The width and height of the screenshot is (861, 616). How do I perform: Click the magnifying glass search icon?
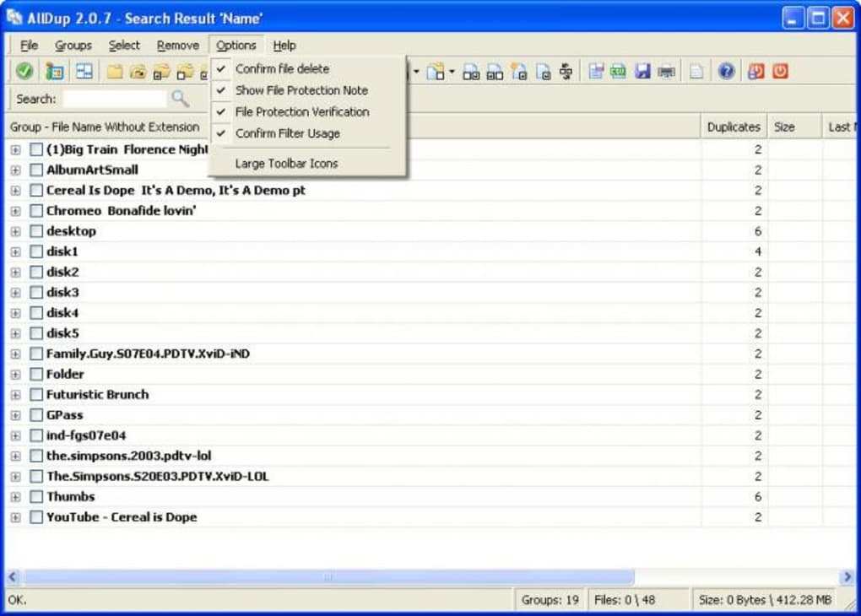[180, 99]
